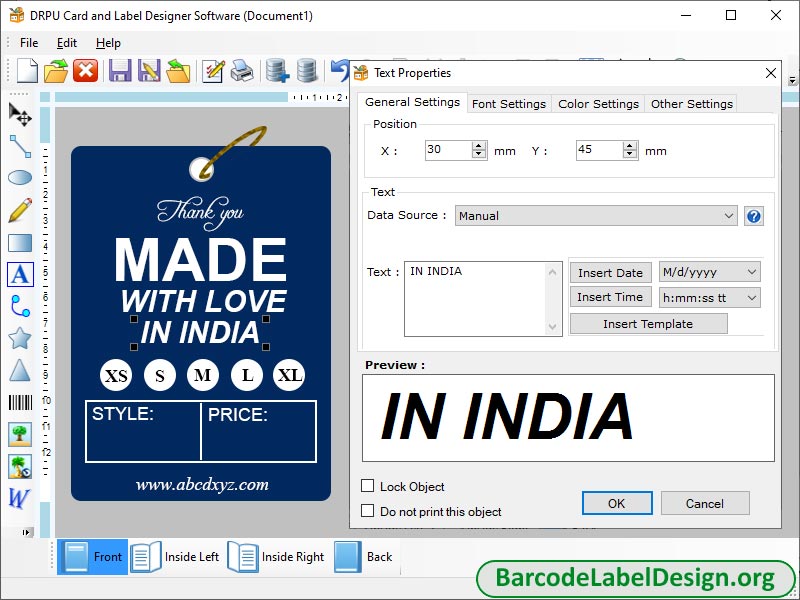This screenshot has height=600, width=800.
Task: Decrease X position with down arrow
Action: [479, 155]
